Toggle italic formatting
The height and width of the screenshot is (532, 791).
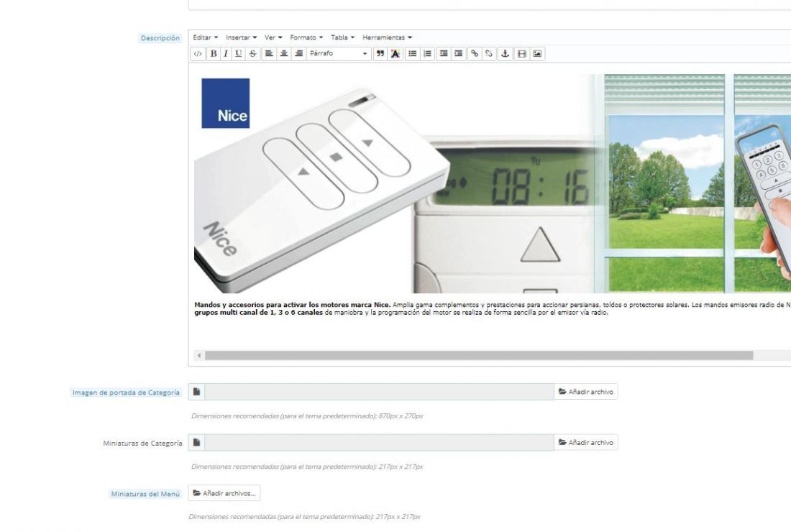[x=226, y=53]
